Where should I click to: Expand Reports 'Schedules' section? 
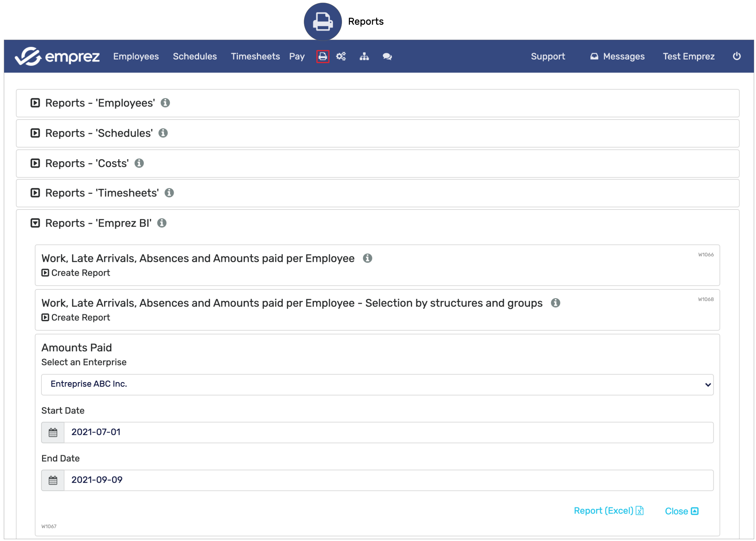[35, 133]
